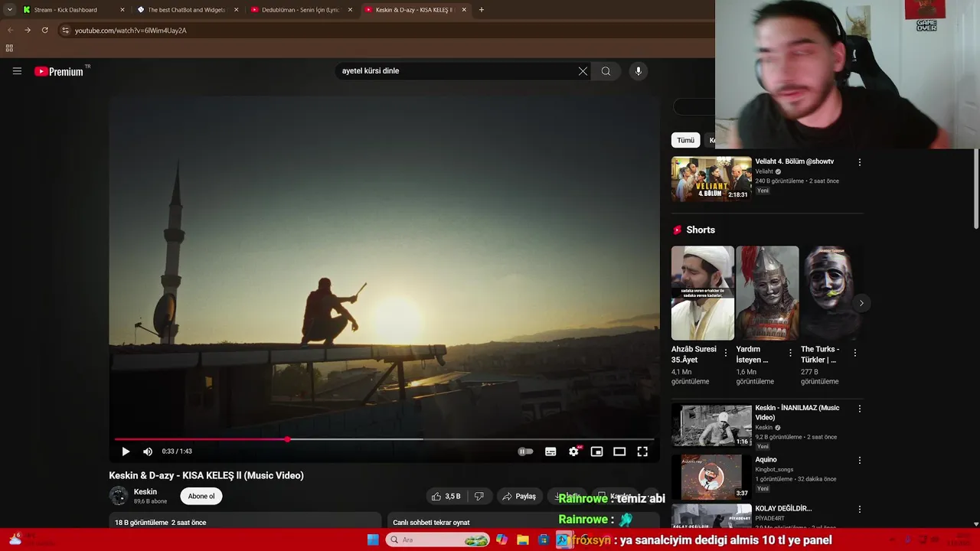980x551 pixels.
Task: Go forward in browser history
Action: (x=28, y=31)
